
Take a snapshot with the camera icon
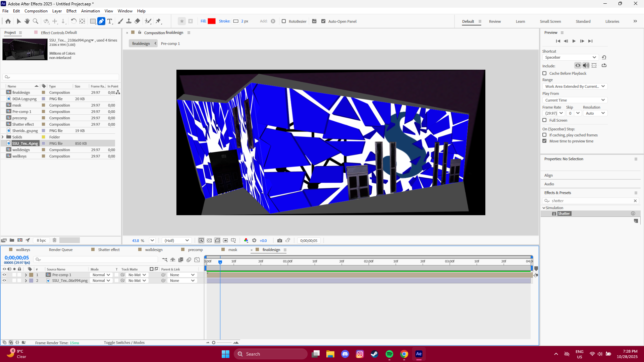click(280, 240)
